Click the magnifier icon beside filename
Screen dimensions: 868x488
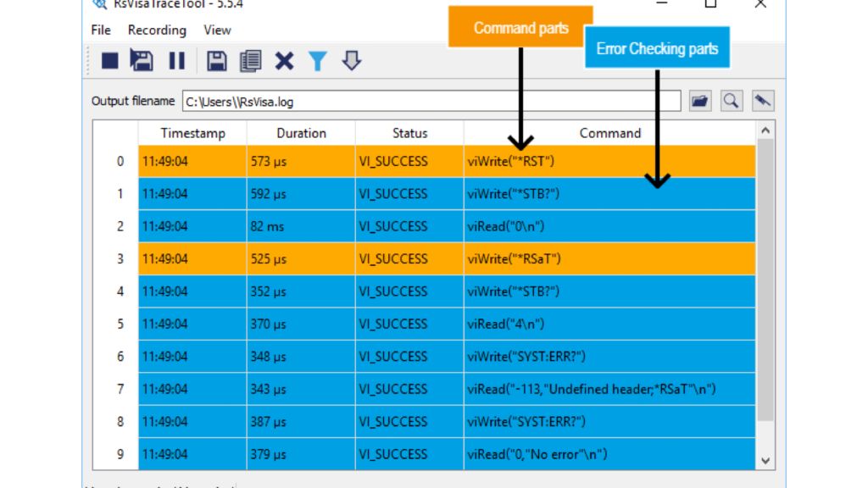(731, 102)
